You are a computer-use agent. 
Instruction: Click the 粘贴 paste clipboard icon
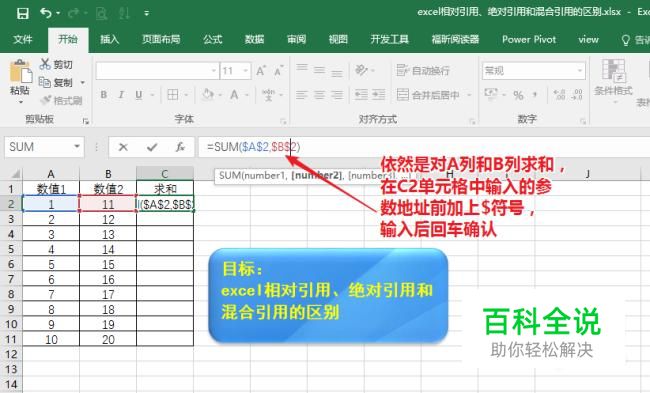point(21,71)
